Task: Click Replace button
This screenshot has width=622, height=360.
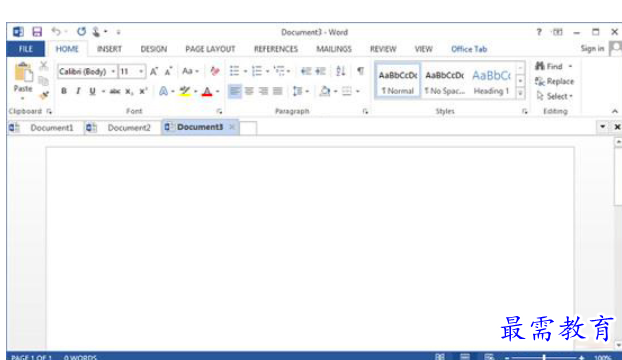Action: click(x=555, y=81)
